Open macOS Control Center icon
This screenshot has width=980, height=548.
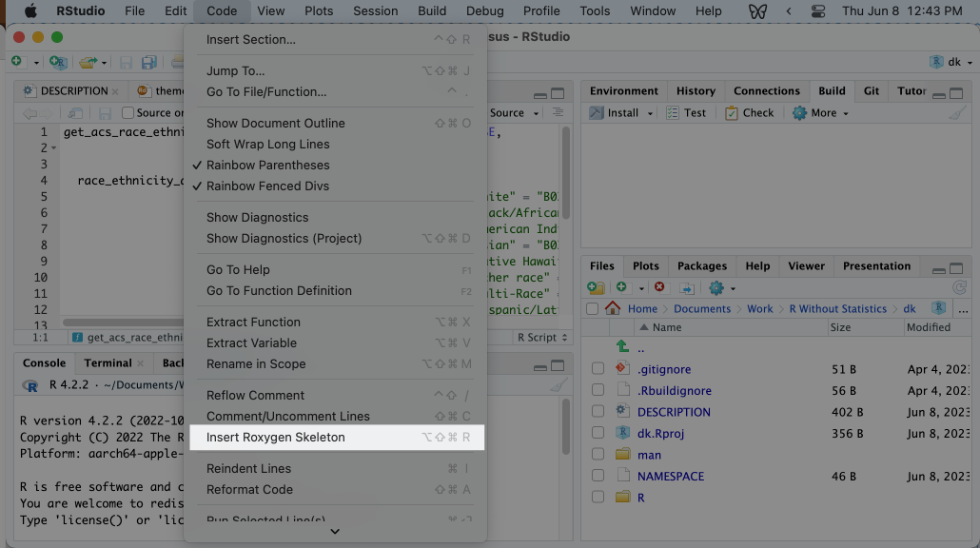click(818, 11)
